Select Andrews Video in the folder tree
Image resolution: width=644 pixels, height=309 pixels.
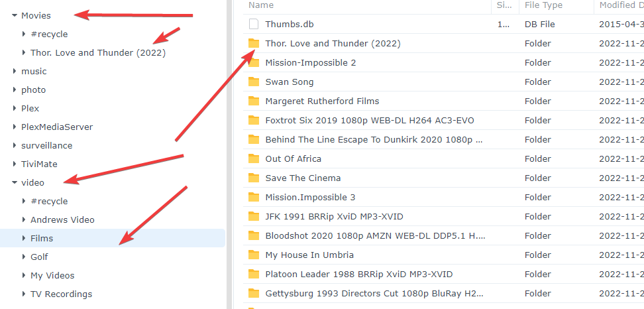tap(62, 220)
